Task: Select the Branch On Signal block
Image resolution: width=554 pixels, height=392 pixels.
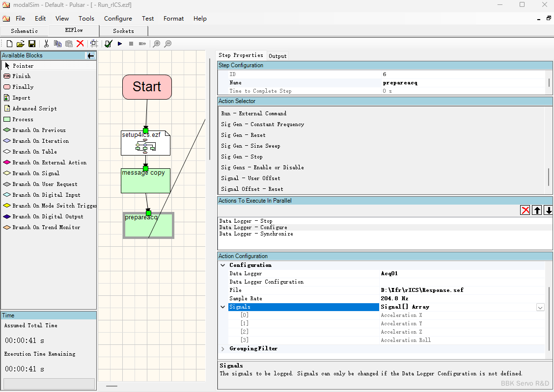Action: click(36, 173)
